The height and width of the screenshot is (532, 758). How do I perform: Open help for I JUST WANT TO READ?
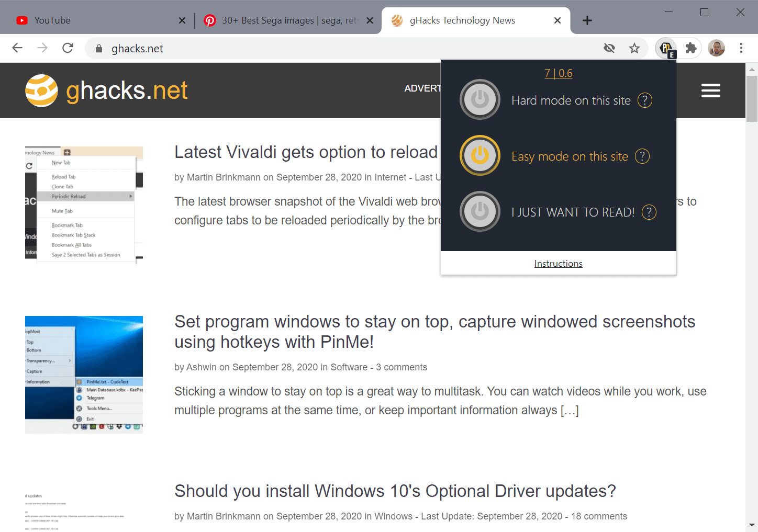[x=649, y=212]
